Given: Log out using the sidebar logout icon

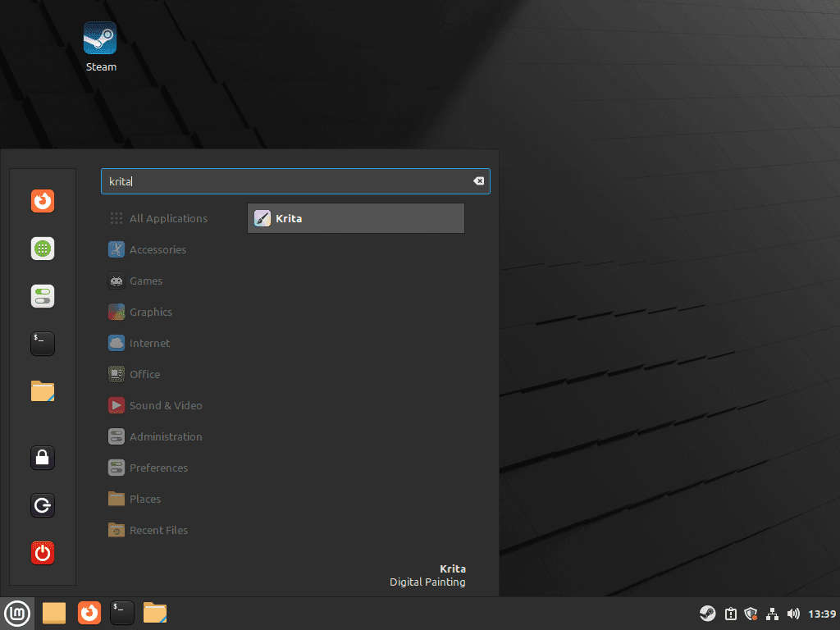Looking at the screenshot, I should click(x=43, y=505).
